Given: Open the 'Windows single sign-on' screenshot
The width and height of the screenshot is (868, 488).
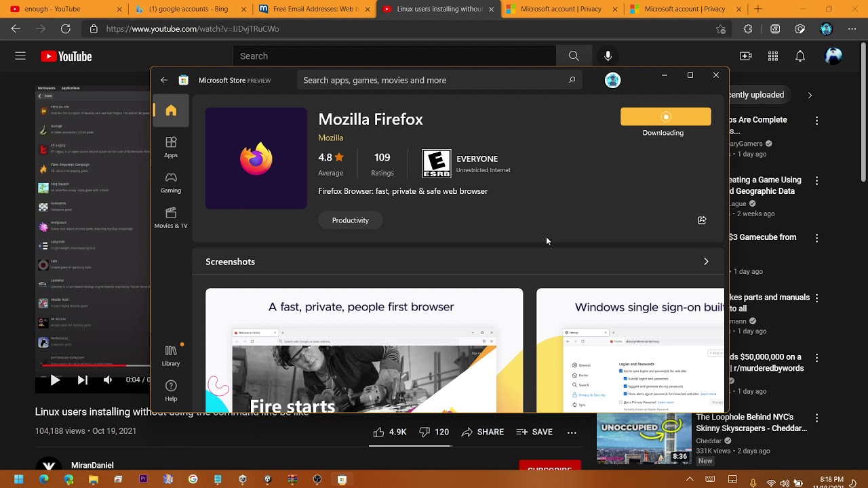Looking at the screenshot, I should (630, 350).
